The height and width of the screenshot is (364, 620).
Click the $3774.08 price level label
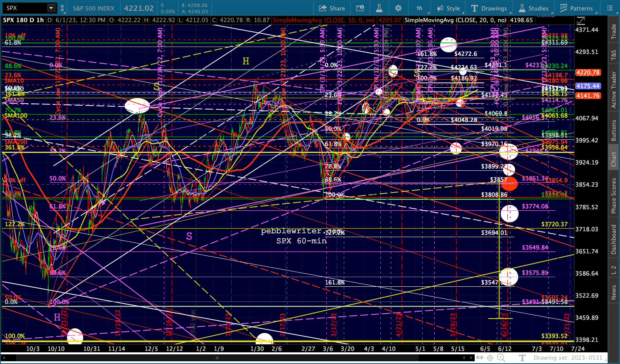pos(535,206)
